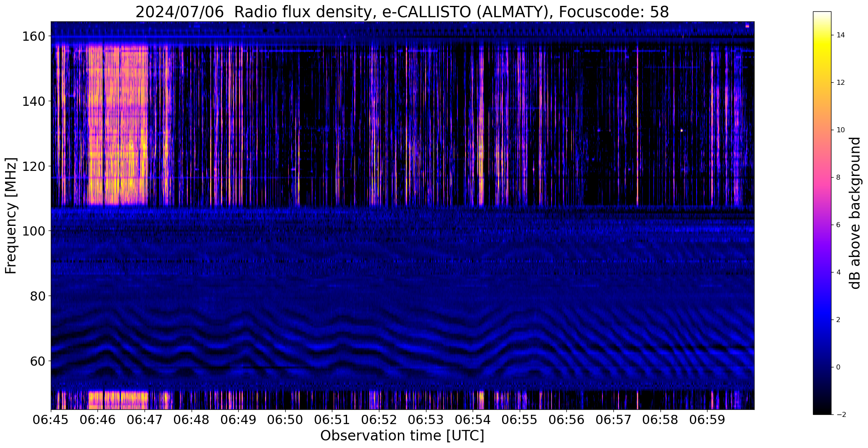
Task: Click the plot title mentioning e-CALLISTO (ALMATY)
Action: click(x=402, y=12)
